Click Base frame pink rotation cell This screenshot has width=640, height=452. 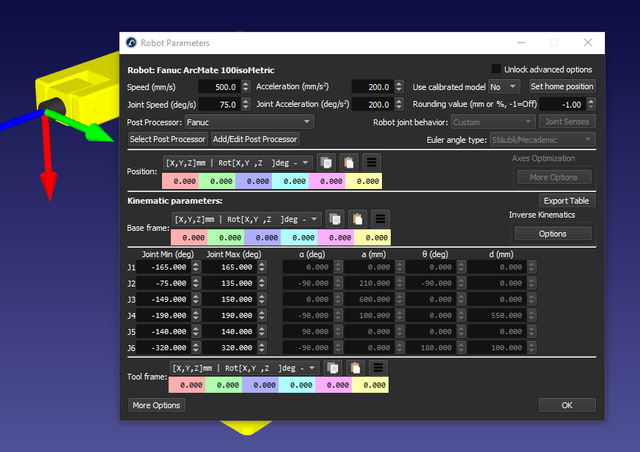coord(336,237)
